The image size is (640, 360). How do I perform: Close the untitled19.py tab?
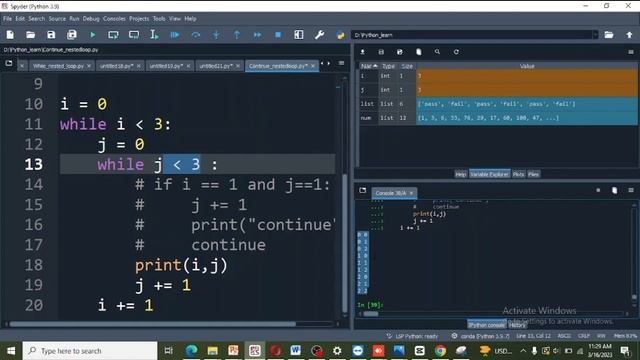188,66
